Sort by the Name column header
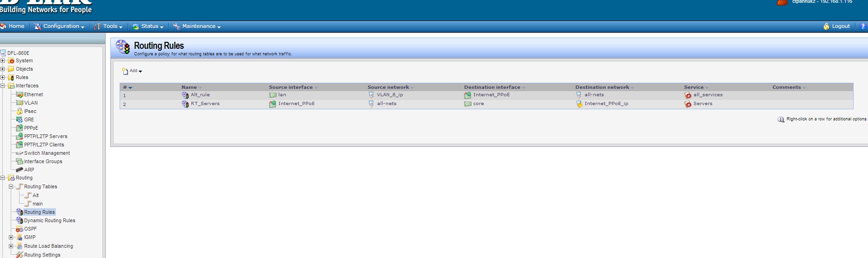The width and height of the screenshot is (868, 258). click(191, 87)
